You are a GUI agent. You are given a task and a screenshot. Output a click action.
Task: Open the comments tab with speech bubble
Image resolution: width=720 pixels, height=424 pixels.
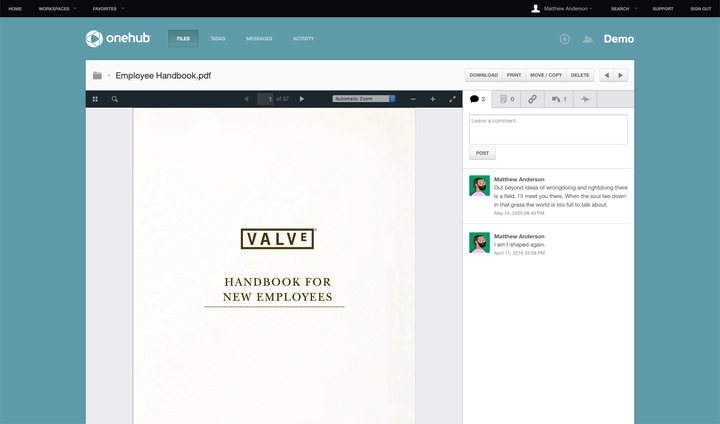click(x=478, y=99)
